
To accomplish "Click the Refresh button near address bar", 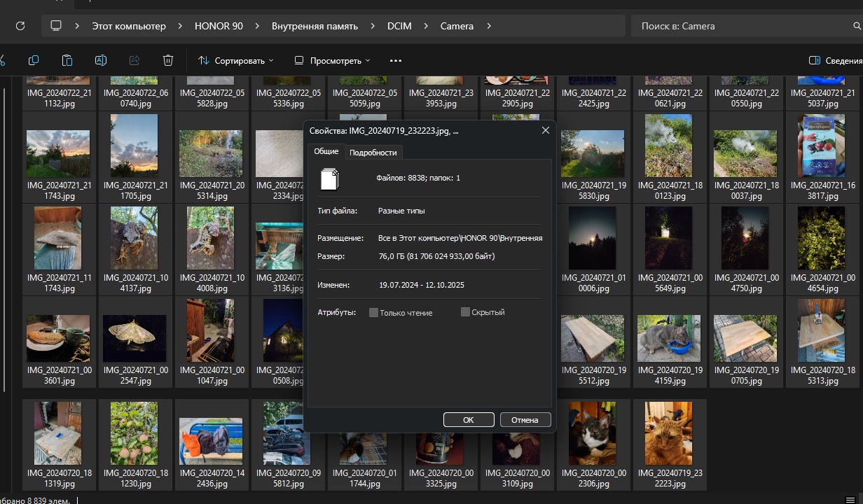I will (x=20, y=26).
